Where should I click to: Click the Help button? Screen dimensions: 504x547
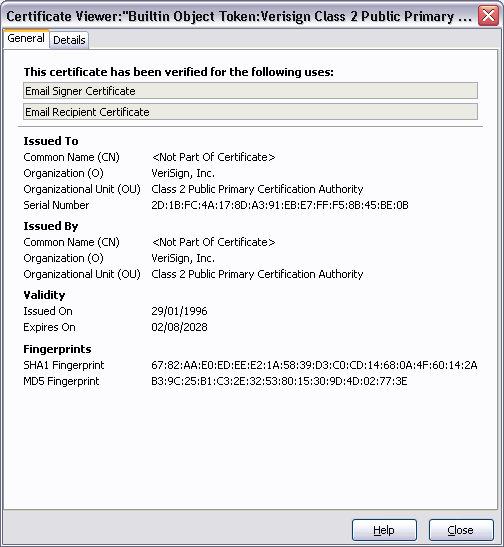[384, 530]
